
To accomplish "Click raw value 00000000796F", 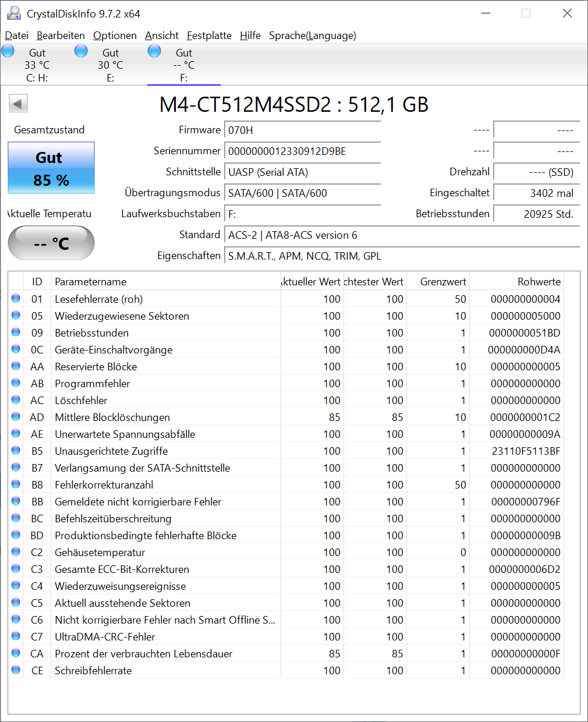I will (526, 501).
